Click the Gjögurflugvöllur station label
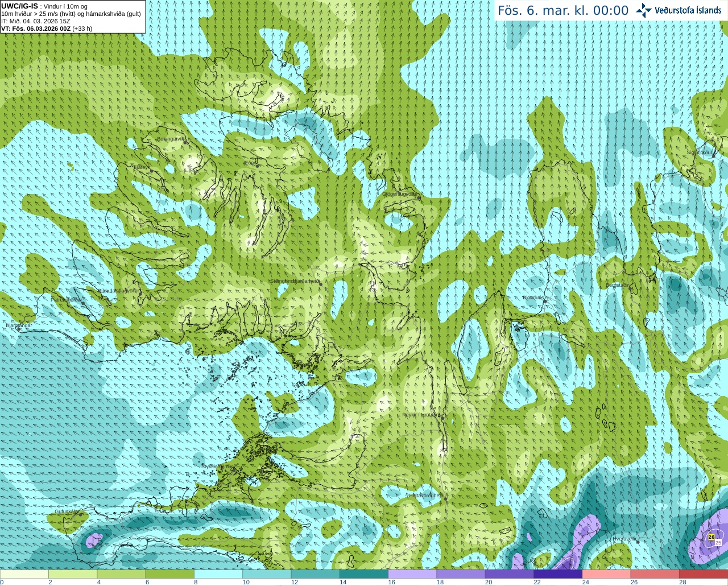The width and height of the screenshot is (728, 586). tap(400, 194)
